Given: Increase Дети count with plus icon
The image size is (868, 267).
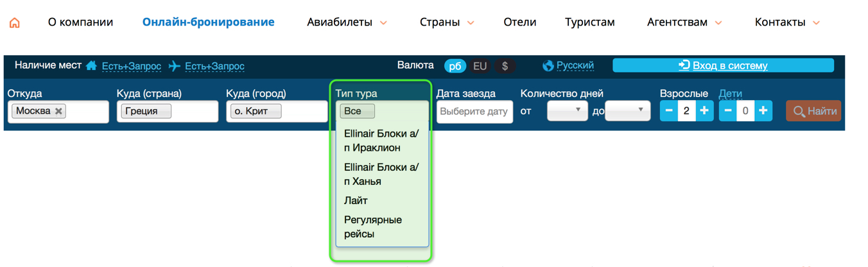Looking at the screenshot, I should click(763, 111).
